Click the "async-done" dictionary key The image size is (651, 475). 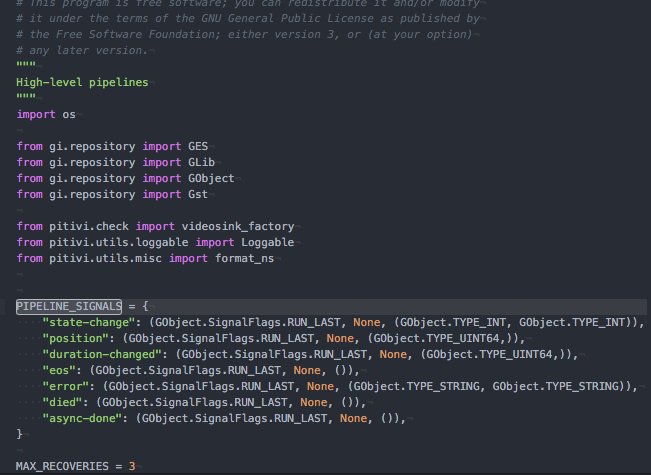82,419
